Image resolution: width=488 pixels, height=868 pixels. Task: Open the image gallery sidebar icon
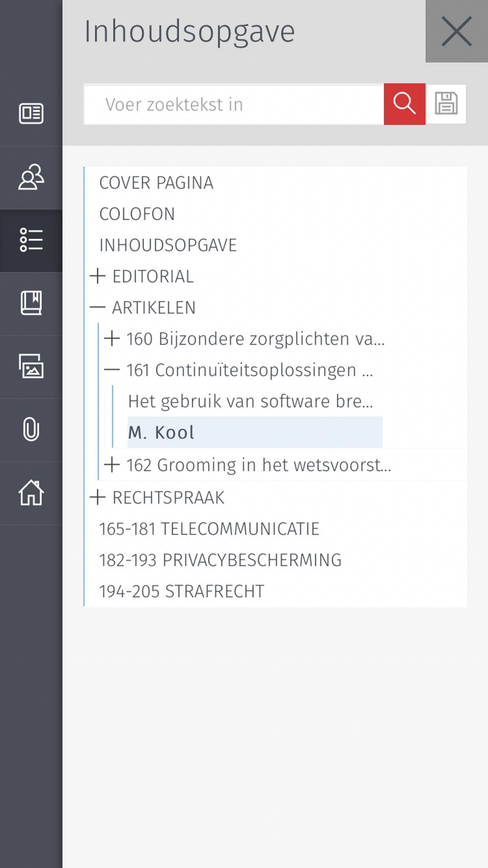(x=31, y=366)
